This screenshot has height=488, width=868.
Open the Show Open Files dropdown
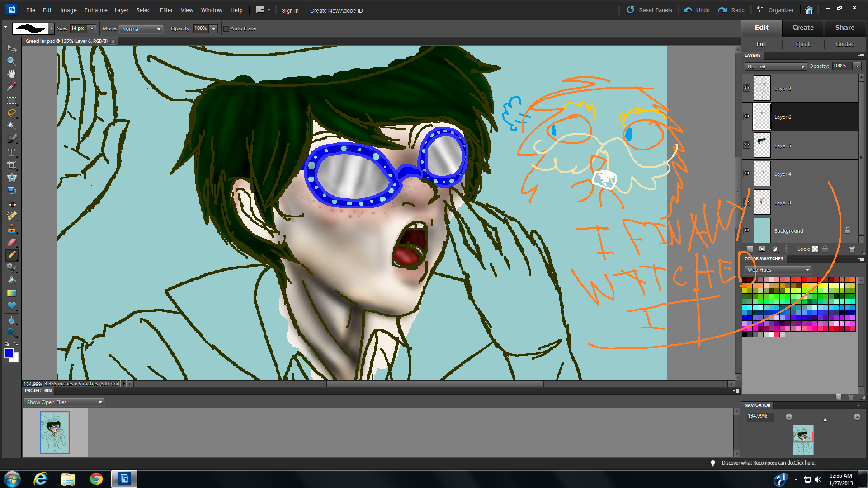tap(64, 402)
